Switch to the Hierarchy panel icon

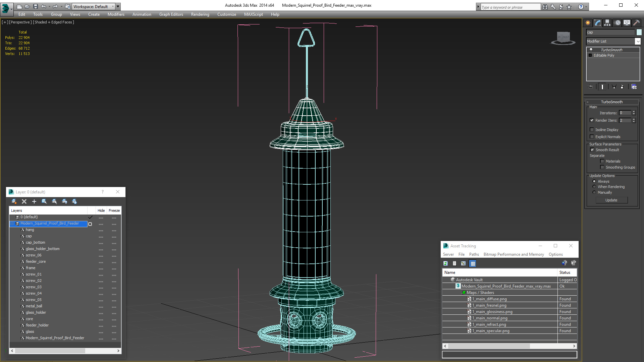[607, 23]
